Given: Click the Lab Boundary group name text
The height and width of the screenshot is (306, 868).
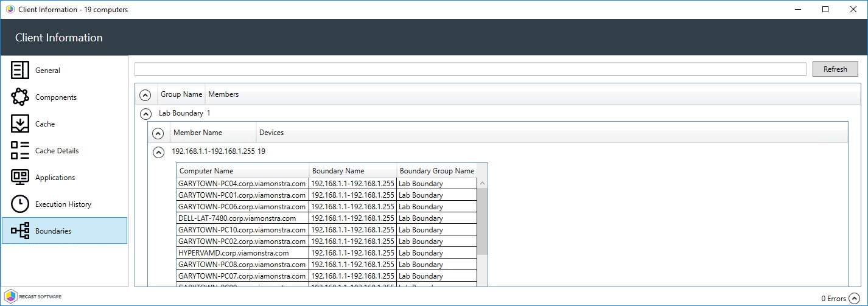Looking at the screenshot, I should (181, 113).
